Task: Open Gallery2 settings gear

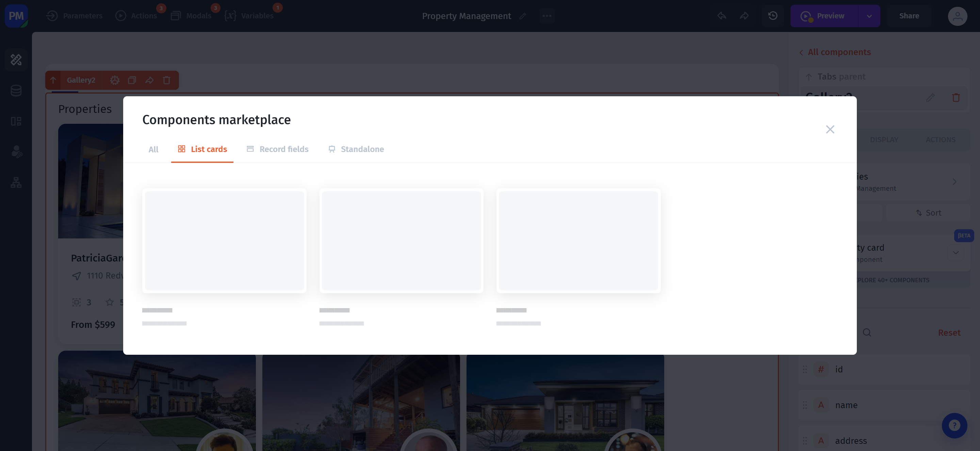Action: click(x=115, y=80)
